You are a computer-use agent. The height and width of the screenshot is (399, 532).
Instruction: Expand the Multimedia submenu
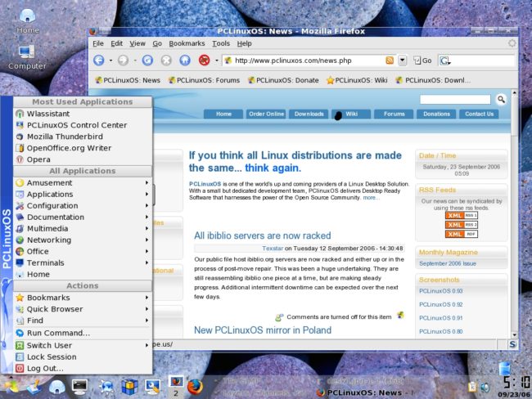(83, 228)
